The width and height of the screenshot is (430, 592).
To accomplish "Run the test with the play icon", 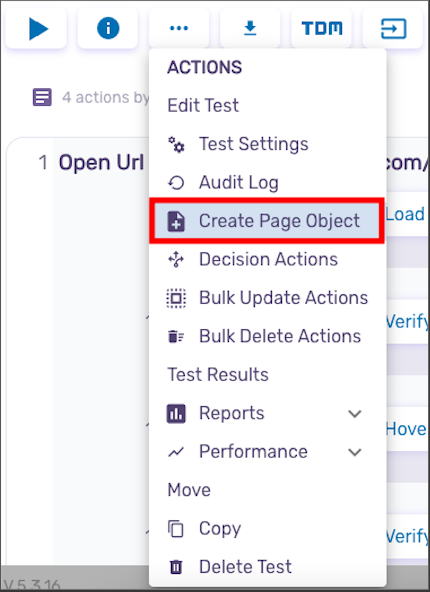I will pyautogui.click(x=37, y=28).
